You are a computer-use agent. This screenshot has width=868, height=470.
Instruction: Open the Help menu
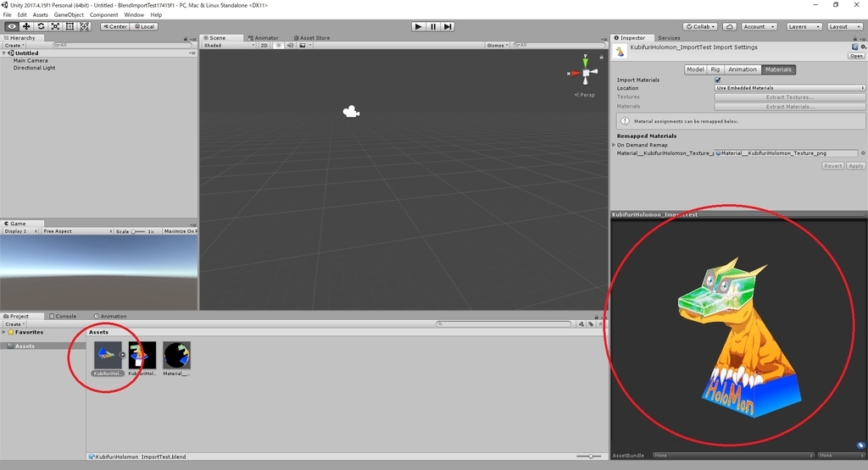click(x=156, y=15)
